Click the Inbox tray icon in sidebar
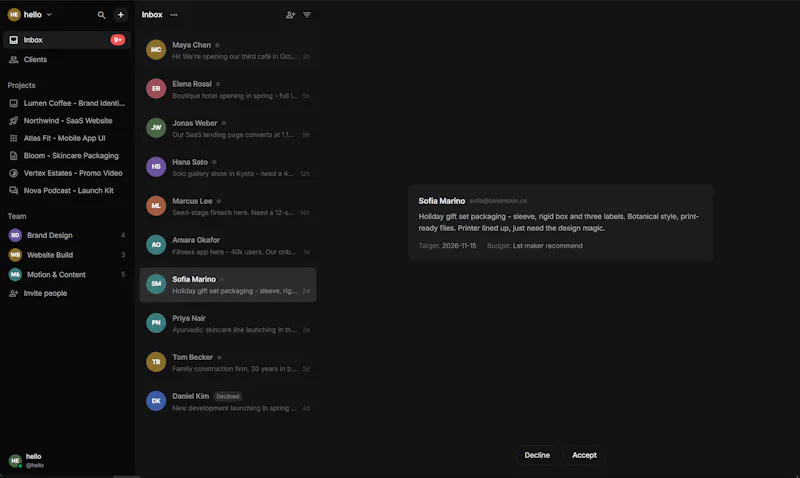Image resolution: width=800 pixels, height=478 pixels. 14,40
